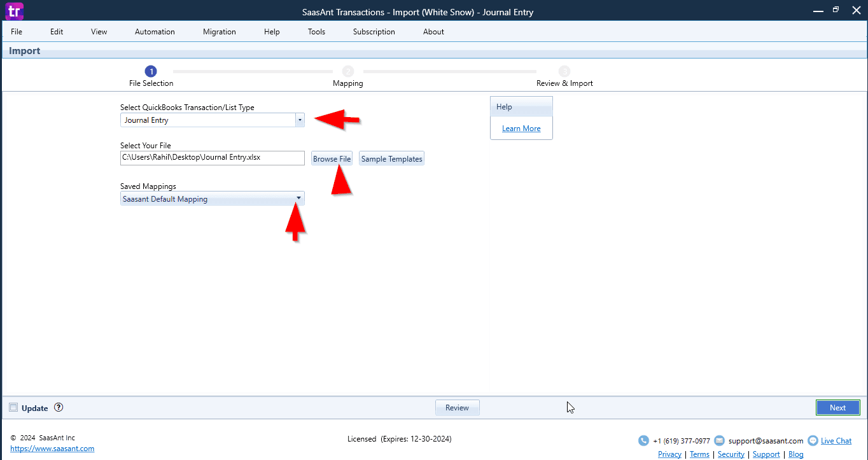Click the +1 (619) 377-0977 phone number
Screen dimensions: 868x460
tap(682, 441)
